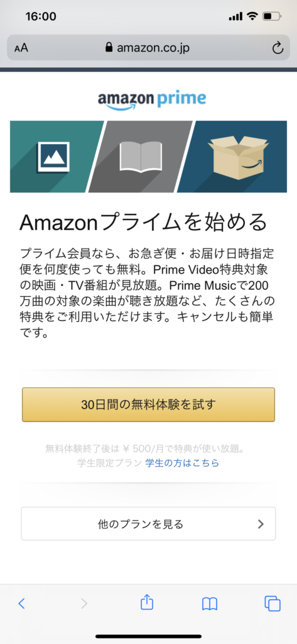Open Safari bookmarks book icon
The width and height of the screenshot is (297, 644).
pos(210,604)
